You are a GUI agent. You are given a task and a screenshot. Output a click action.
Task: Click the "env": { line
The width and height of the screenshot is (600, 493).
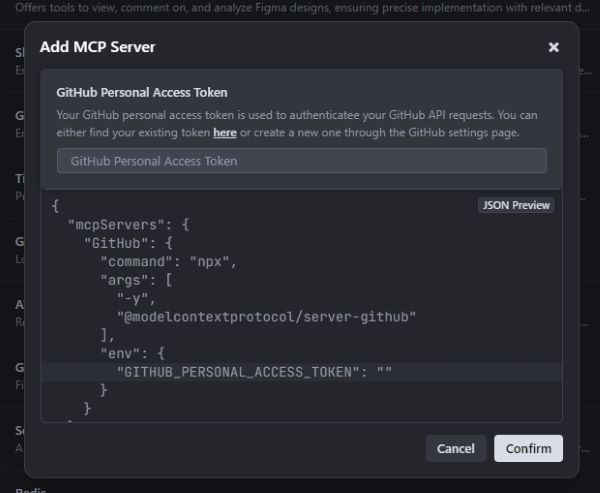point(132,353)
